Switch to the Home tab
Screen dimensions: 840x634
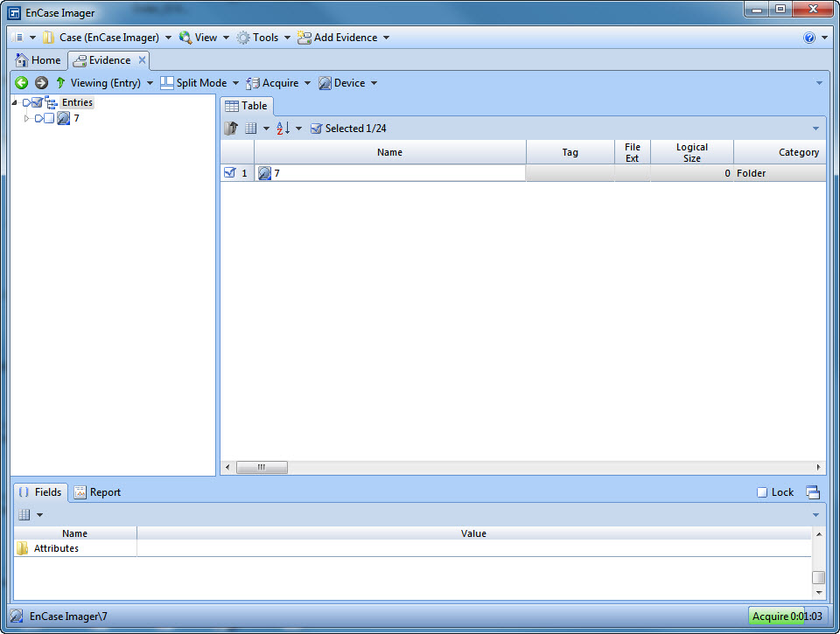(x=38, y=60)
